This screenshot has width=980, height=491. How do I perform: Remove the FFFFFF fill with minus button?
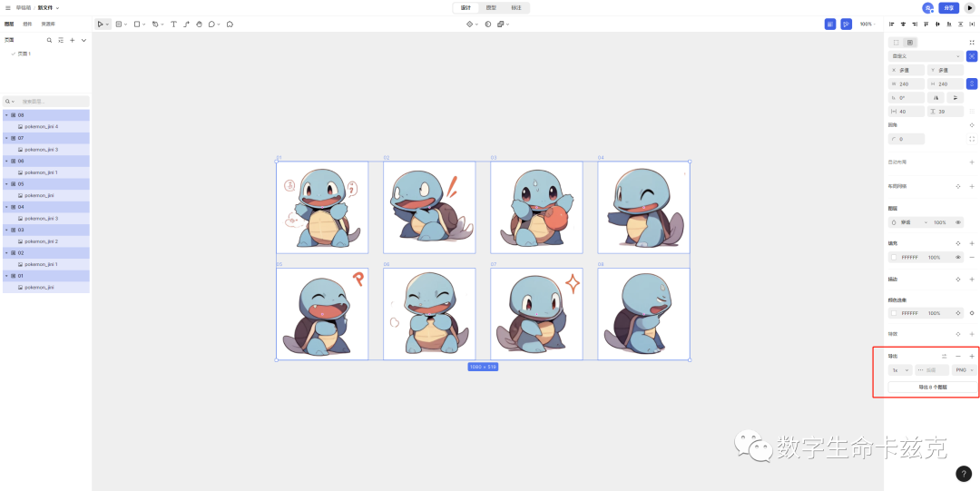click(972, 257)
